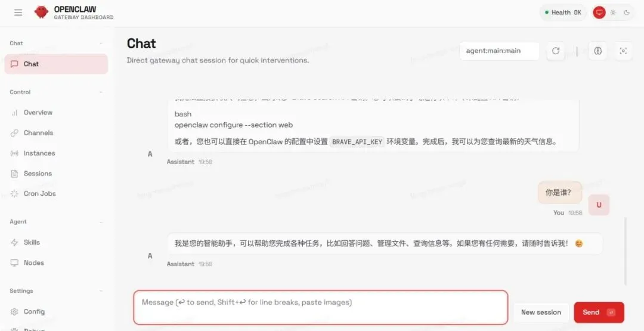Click the 'openclaw configure --section web' command text
This screenshot has height=331, width=644.
tap(234, 125)
